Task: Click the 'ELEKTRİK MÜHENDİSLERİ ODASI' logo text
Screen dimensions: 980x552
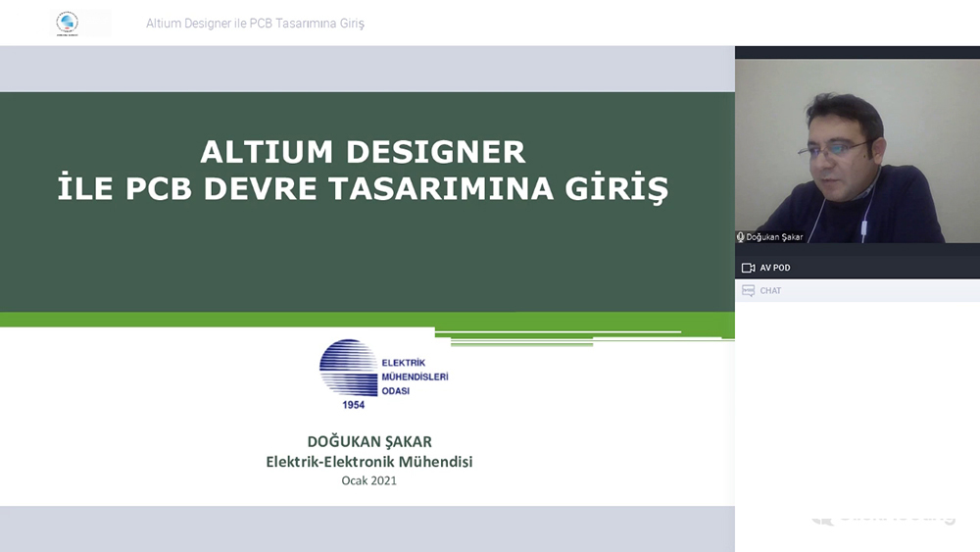Action: point(415,376)
